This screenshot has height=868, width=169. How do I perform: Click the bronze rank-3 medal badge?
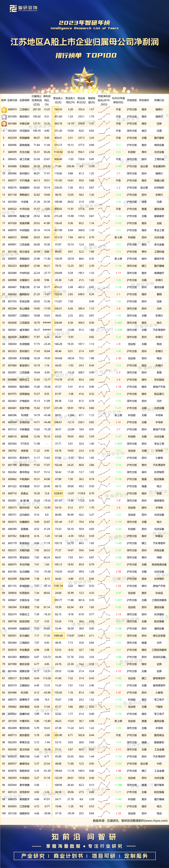tap(4, 124)
